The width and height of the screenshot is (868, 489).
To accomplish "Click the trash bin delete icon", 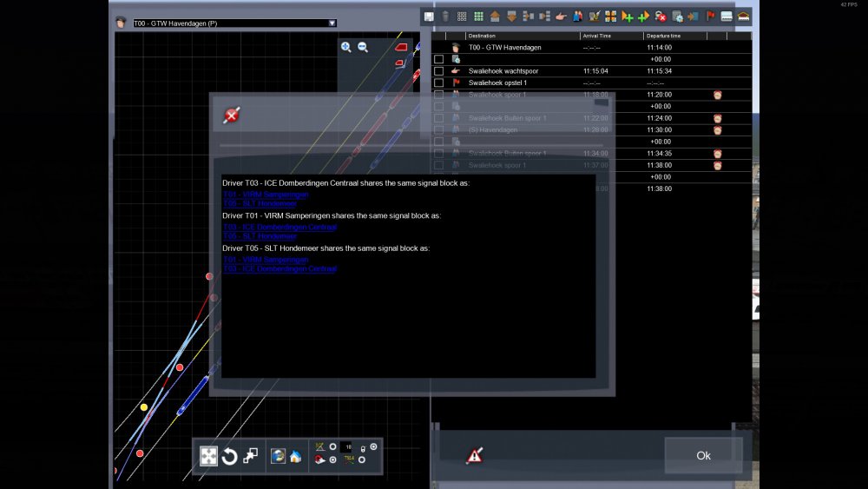I will click(445, 16).
